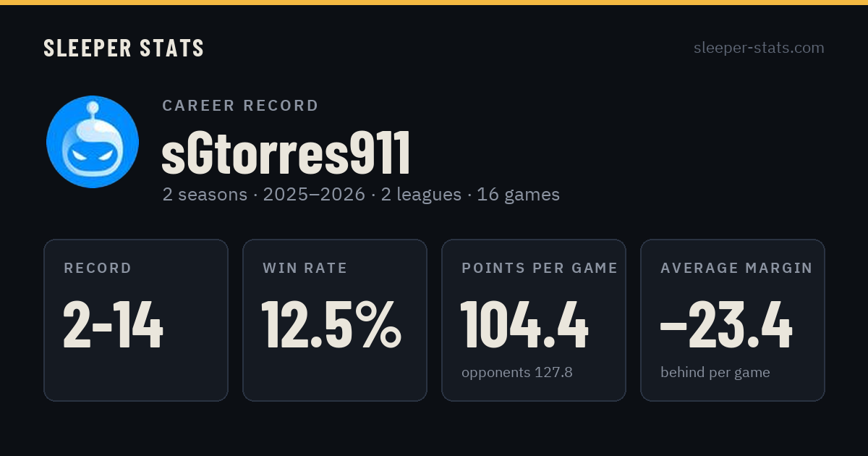Image resolution: width=868 pixels, height=456 pixels.
Task: Click the 104.4 points value
Action: tap(524, 325)
